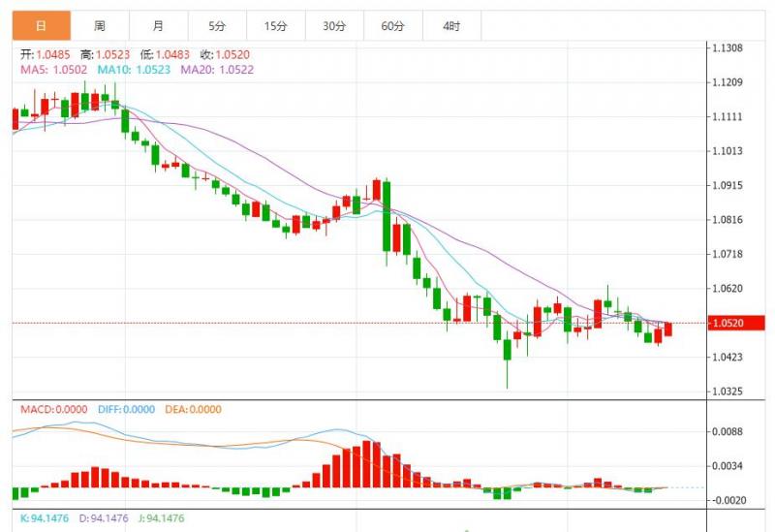Open the 30分 timeframe tab
This screenshot has height=532, width=775.
point(334,26)
